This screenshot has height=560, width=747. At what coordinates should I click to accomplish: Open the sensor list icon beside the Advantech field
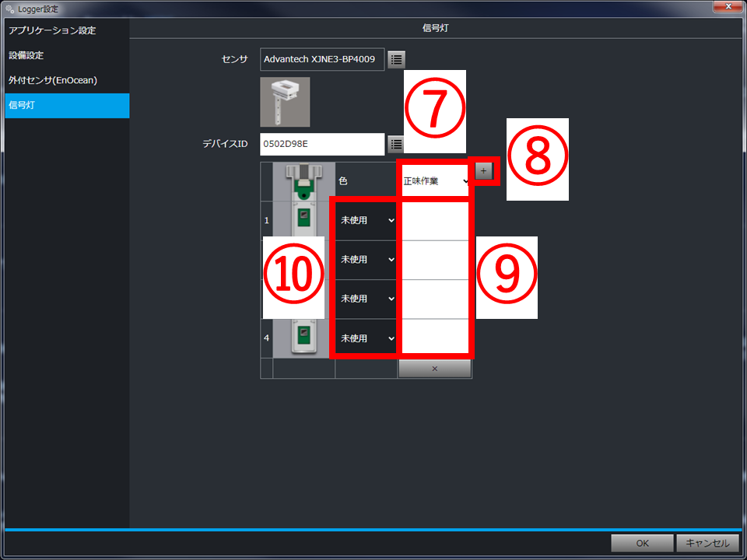pos(396,60)
